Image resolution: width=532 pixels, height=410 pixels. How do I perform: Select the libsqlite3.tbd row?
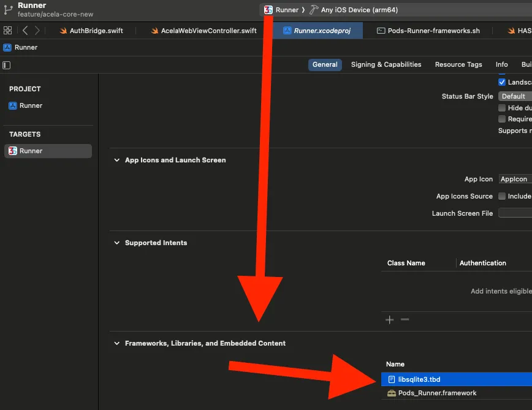457,379
